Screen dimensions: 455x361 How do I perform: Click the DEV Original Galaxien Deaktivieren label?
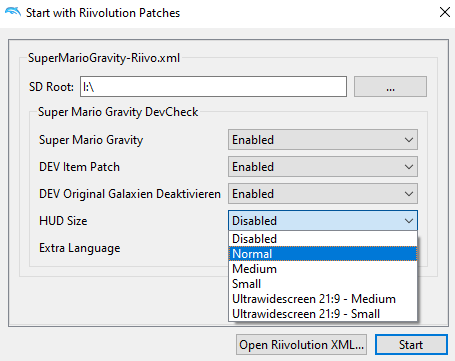click(x=130, y=194)
